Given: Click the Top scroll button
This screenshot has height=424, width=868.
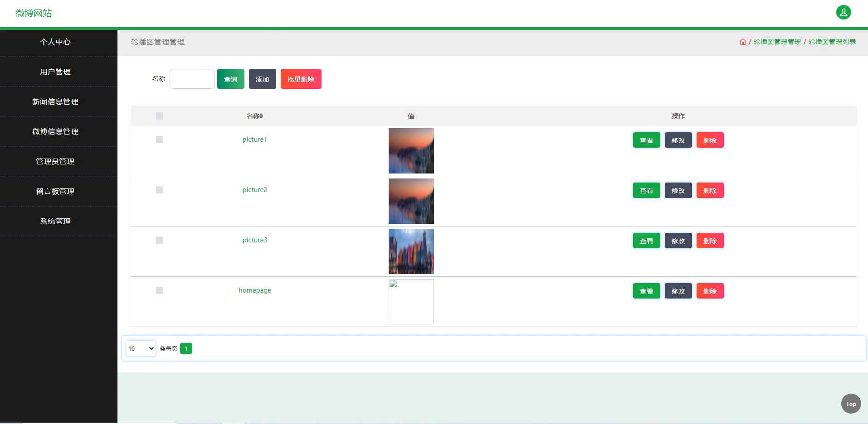Looking at the screenshot, I should (851, 404).
